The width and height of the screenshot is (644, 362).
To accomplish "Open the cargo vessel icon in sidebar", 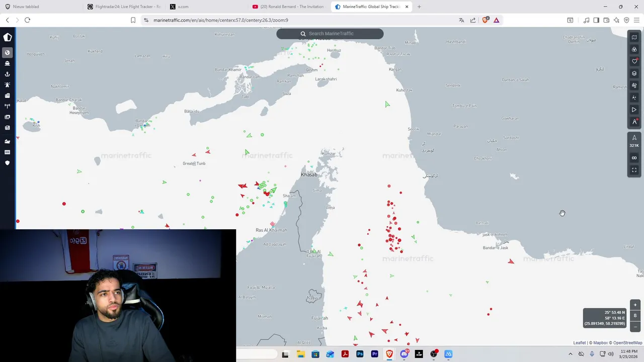I will 8,141.
